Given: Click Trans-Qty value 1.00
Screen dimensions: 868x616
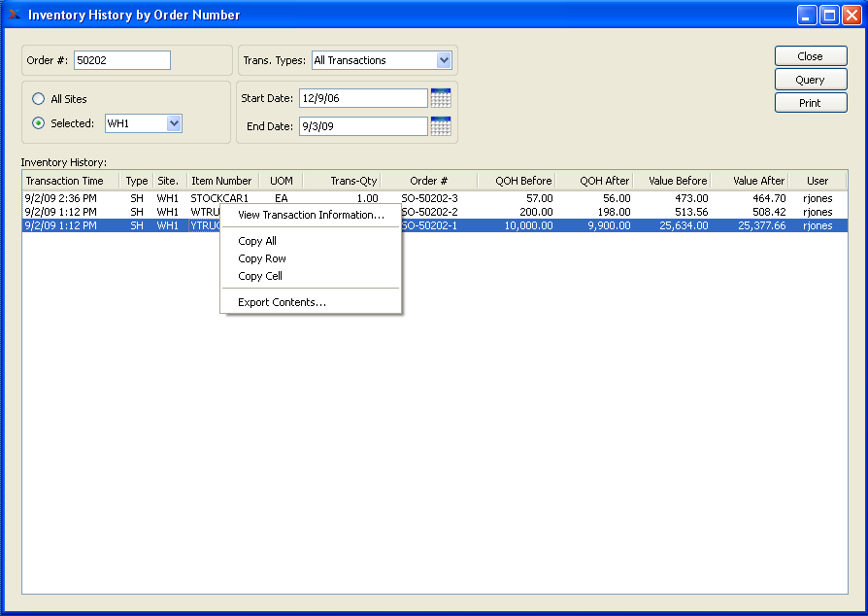Looking at the screenshot, I should (367, 198).
